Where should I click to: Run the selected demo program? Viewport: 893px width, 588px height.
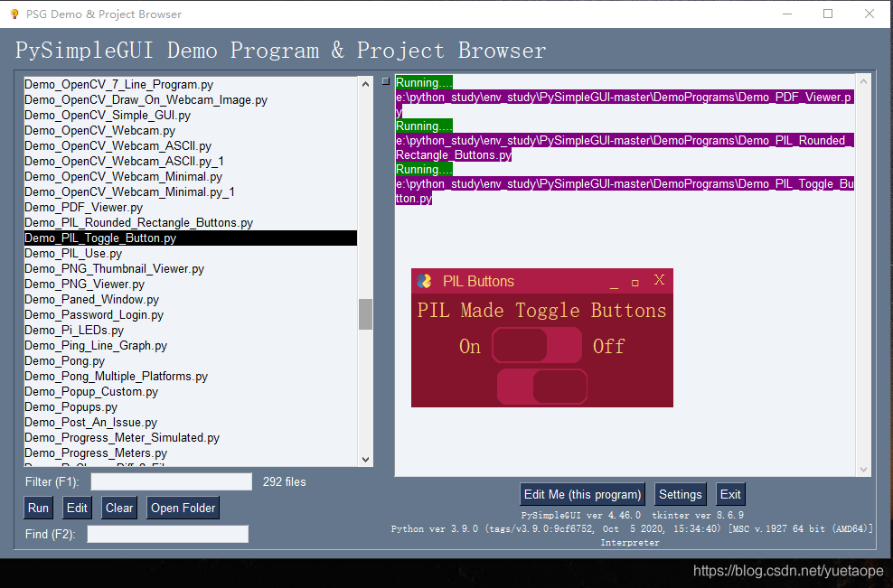[x=38, y=508]
